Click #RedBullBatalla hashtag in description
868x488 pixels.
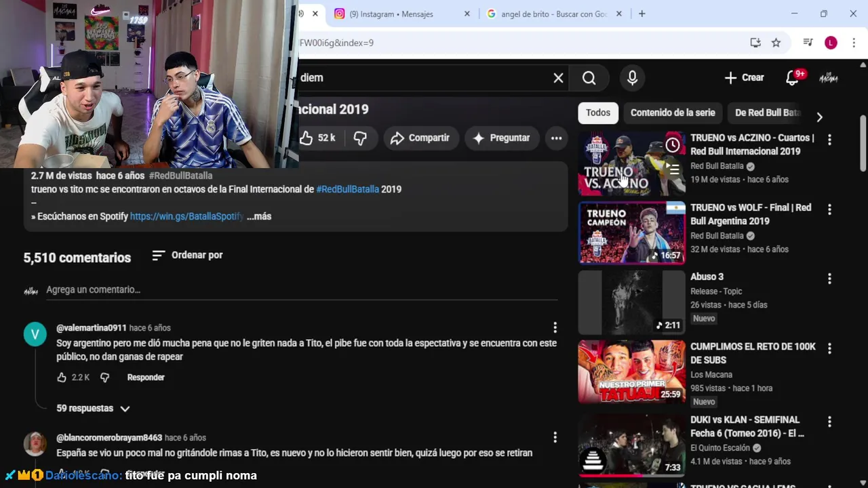[x=347, y=189]
